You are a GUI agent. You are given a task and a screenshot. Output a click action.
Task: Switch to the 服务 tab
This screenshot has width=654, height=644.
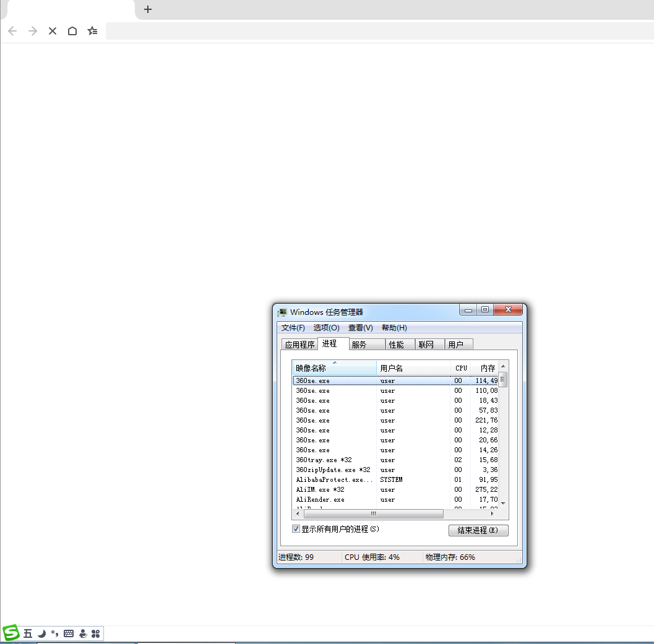tap(367, 345)
